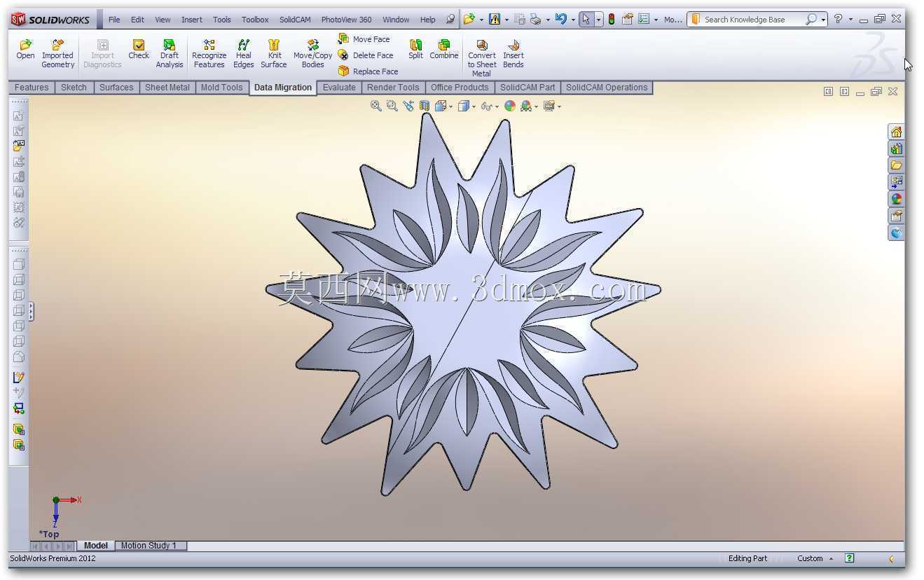Screen dimensions: 924x580
Task: Switch to SolidCAM Operations tab
Action: 607,88
